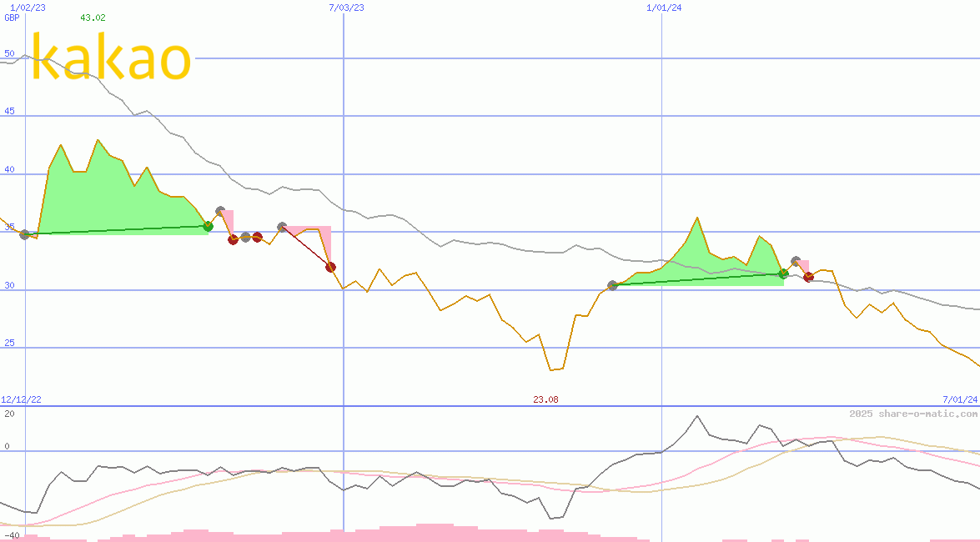980x542 pixels.
Task: Click the kakao logo
Action: pos(112,58)
